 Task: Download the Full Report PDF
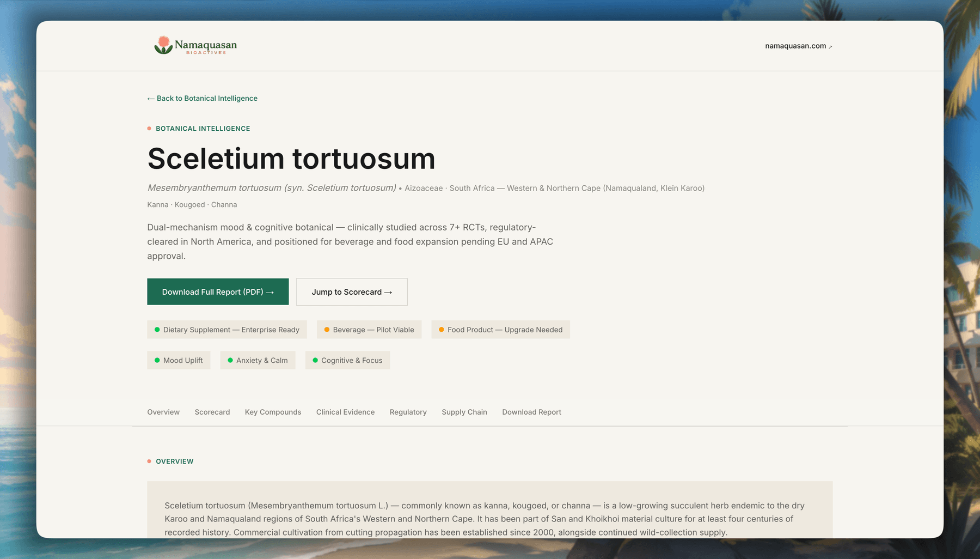click(x=218, y=291)
